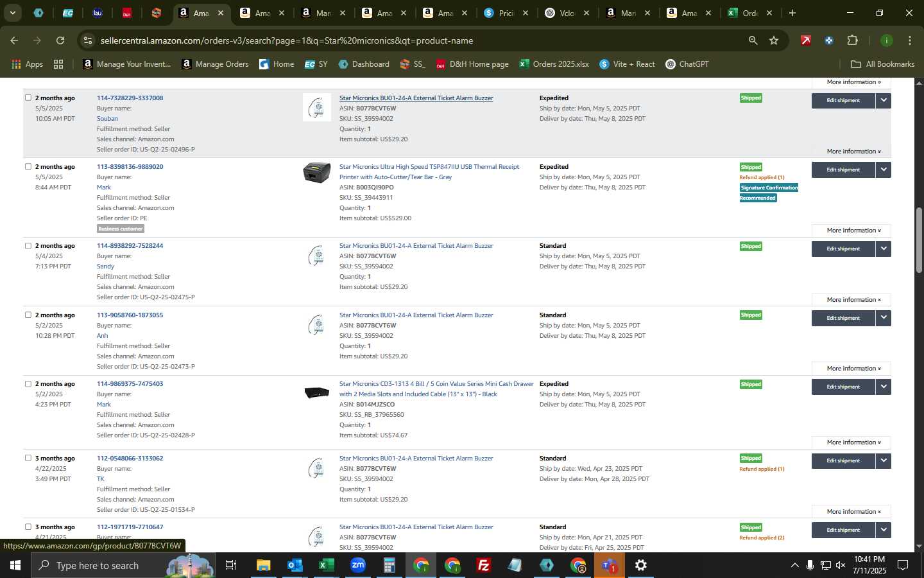Select checkbox for order 114-9869375-7475403
The height and width of the screenshot is (578, 924).
tap(28, 383)
